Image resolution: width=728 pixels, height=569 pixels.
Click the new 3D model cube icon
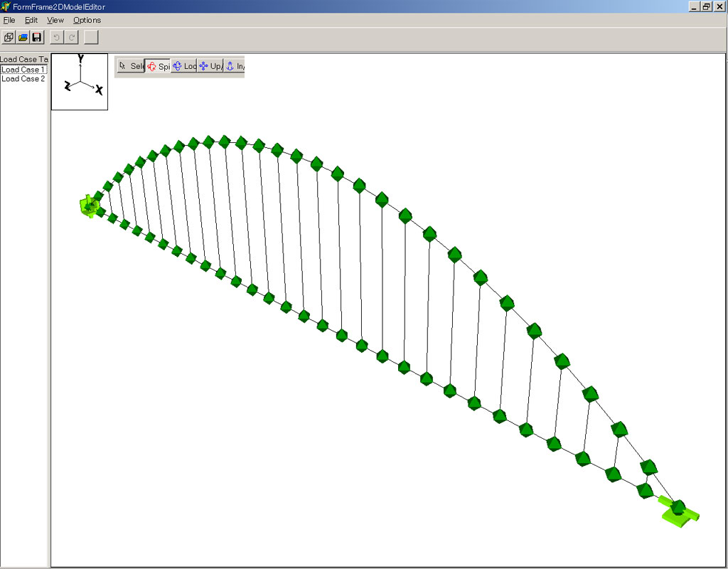click(x=9, y=37)
